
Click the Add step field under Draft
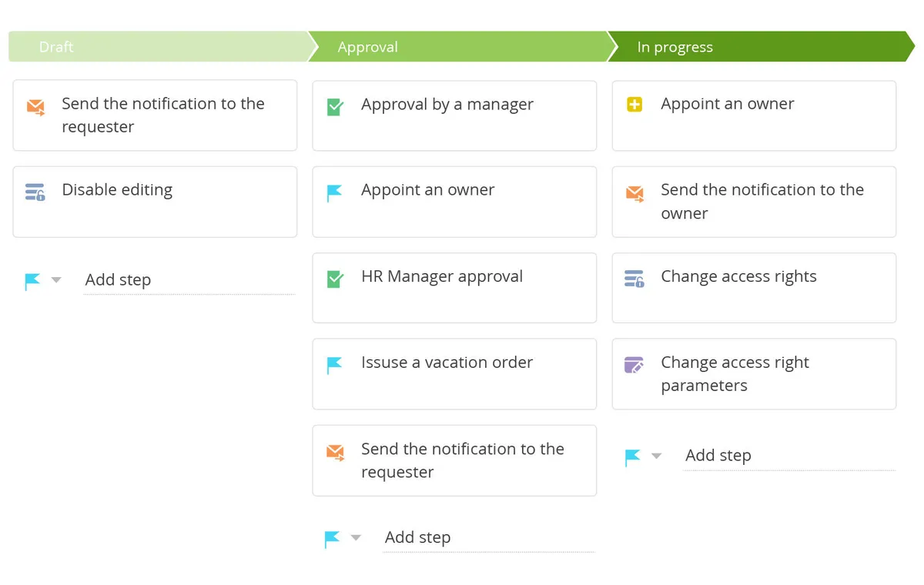pyautogui.click(x=189, y=281)
